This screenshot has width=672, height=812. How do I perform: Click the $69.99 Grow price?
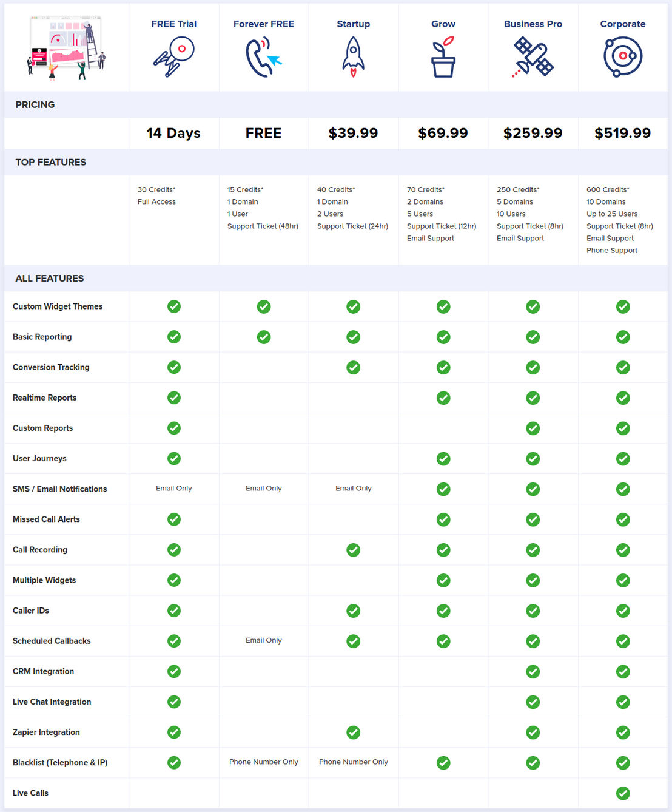(443, 133)
